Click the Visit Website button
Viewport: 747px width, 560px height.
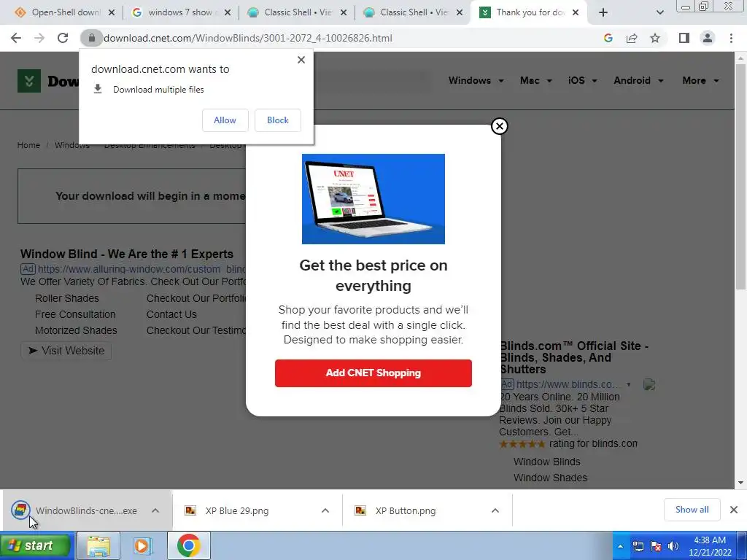(x=66, y=351)
